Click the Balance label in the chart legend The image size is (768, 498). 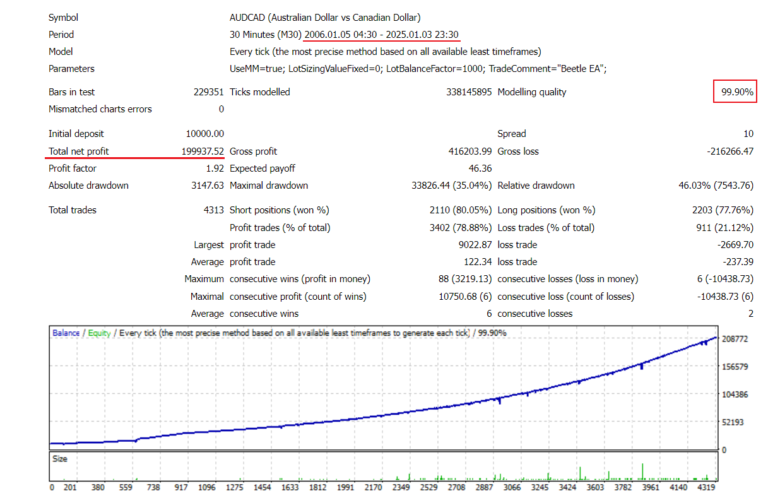coord(67,332)
